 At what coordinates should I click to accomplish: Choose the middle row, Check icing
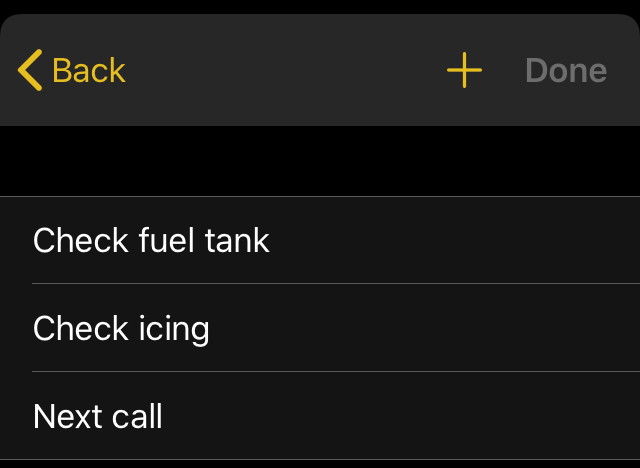click(320, 328)
